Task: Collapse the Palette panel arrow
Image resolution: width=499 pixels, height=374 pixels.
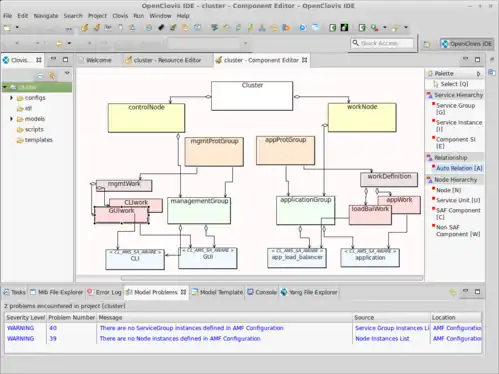Action: 478,74
